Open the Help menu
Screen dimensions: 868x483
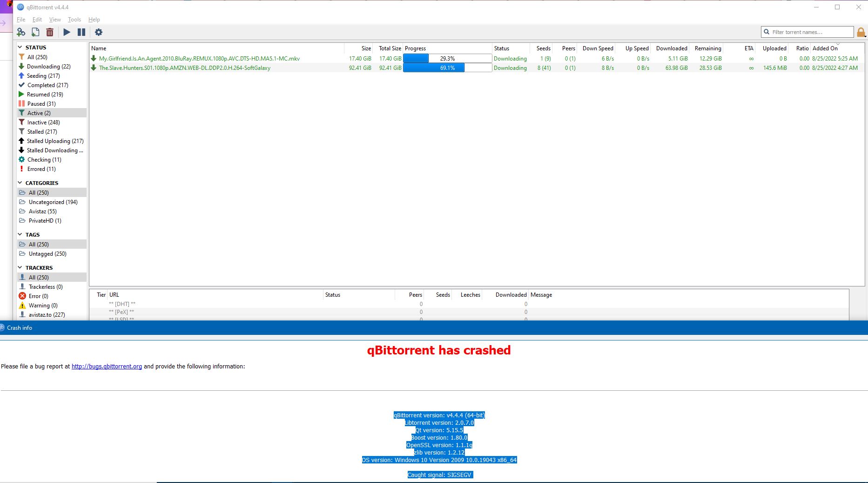(x=94, y=20)
